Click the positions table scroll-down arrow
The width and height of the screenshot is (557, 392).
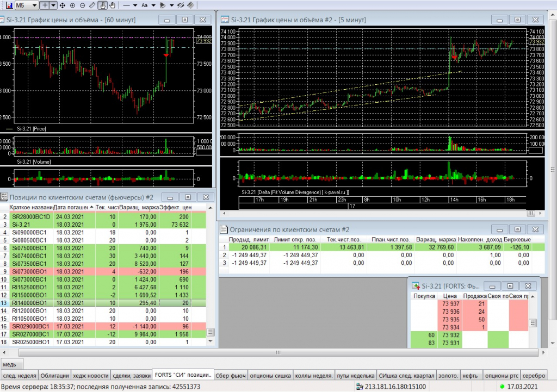pos(211,341)
